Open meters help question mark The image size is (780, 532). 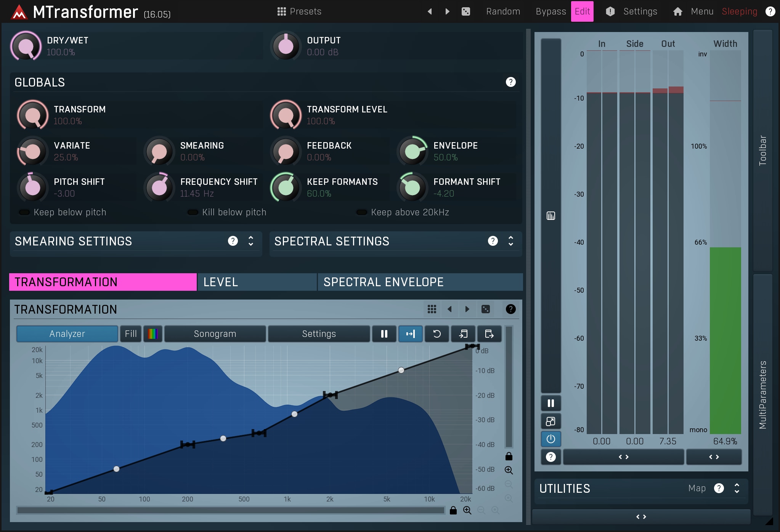pyautogui.click(x=550, y=457)
